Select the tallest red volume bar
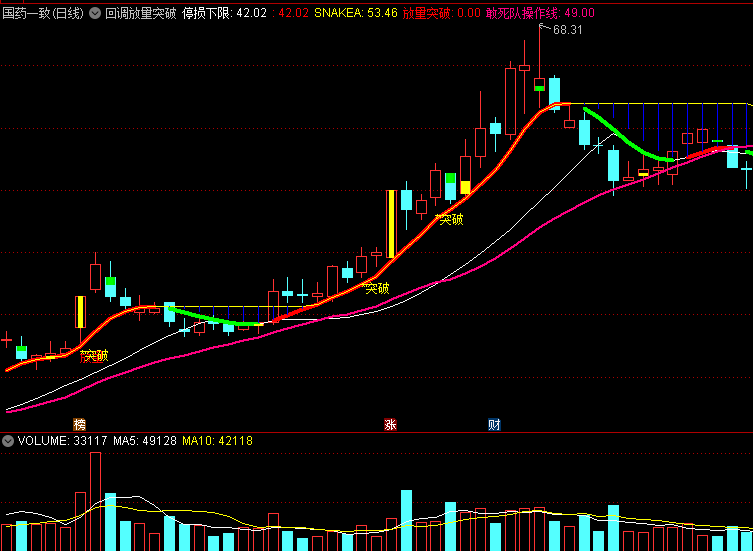The width and height of the screenshot is (753, 551). pos(95,502)
